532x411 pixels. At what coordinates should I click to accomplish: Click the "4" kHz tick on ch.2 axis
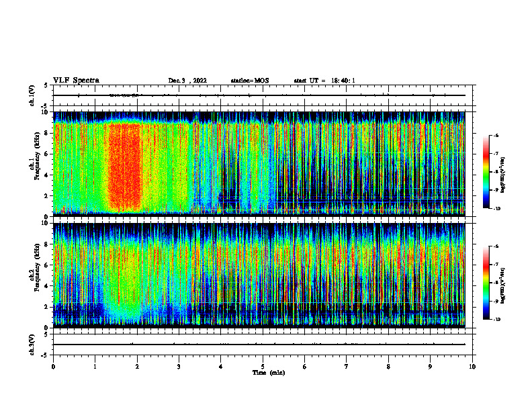pos(46,286)
